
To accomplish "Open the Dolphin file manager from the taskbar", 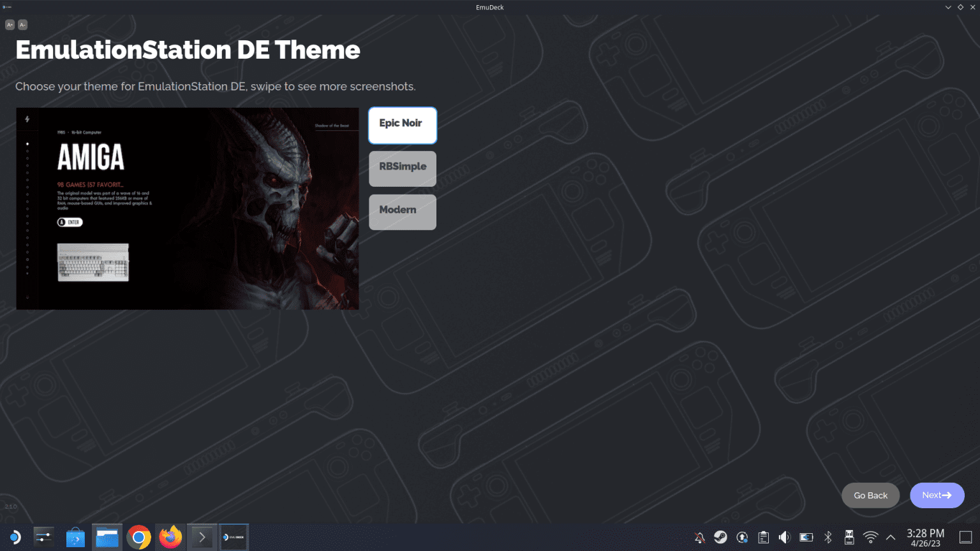I will [107, 537].
